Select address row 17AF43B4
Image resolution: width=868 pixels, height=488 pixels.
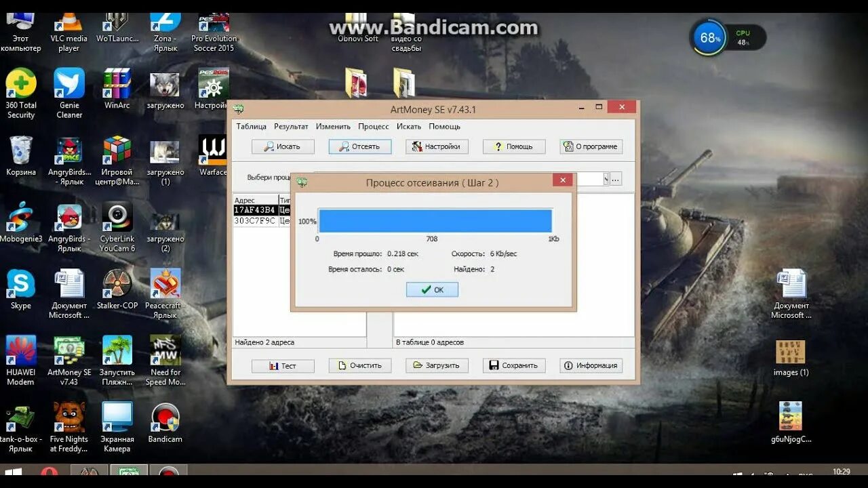(x=262, y=210)
